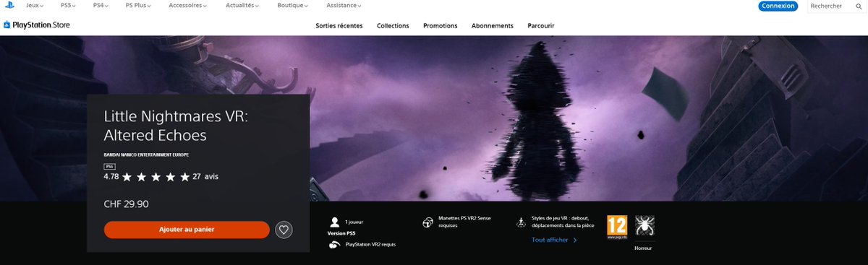Click the fifth rating star
The height and width of the screenshot is (265, 868).
pos(184,177)
